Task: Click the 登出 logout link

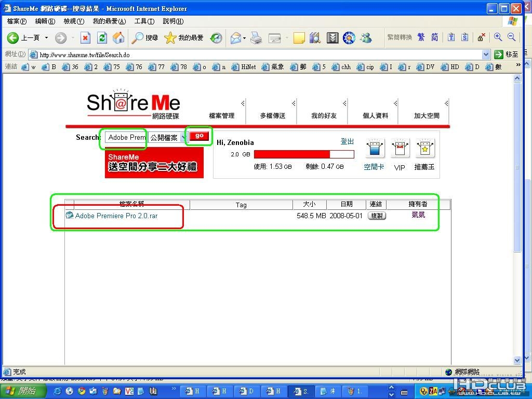Action: pyautogui.click(x=347, y=141)
